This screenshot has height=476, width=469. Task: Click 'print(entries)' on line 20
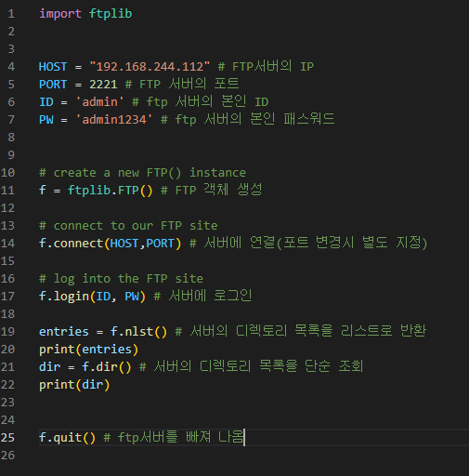[88, 350]
